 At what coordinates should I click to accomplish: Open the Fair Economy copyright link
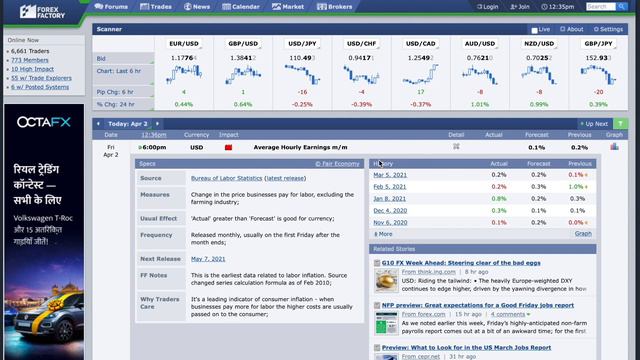click(x=338, y=164)
